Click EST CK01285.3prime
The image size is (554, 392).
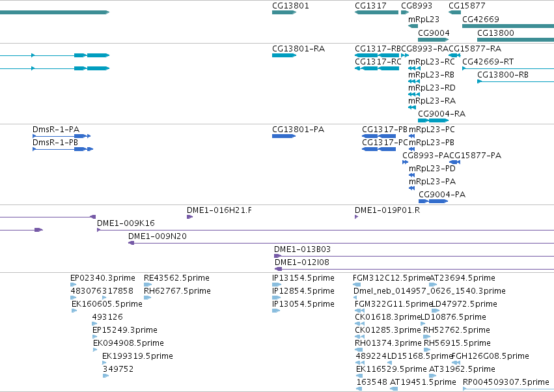(x=388, y=331)
